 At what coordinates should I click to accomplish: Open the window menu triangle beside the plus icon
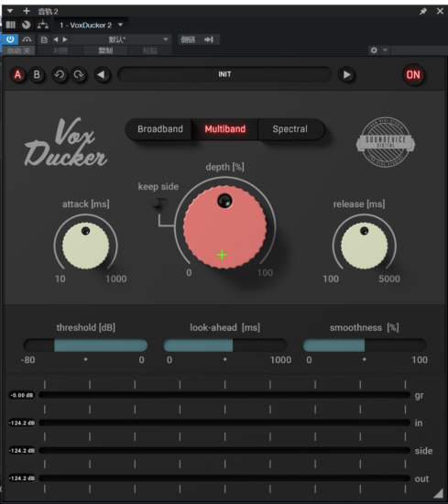point(10,11)
